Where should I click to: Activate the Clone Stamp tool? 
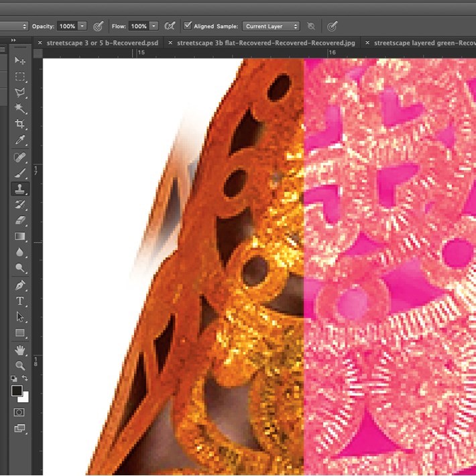coord(19,189)
